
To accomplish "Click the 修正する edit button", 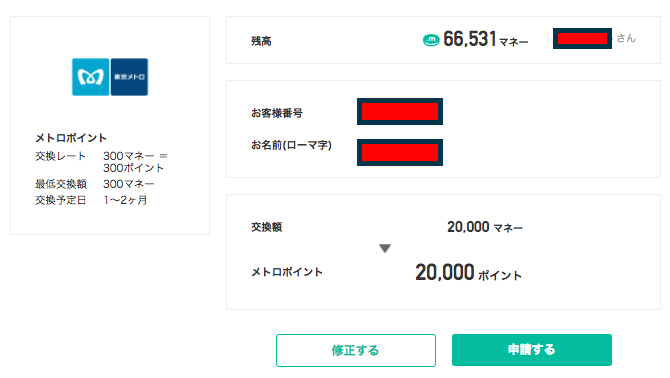I will (356, 350).
